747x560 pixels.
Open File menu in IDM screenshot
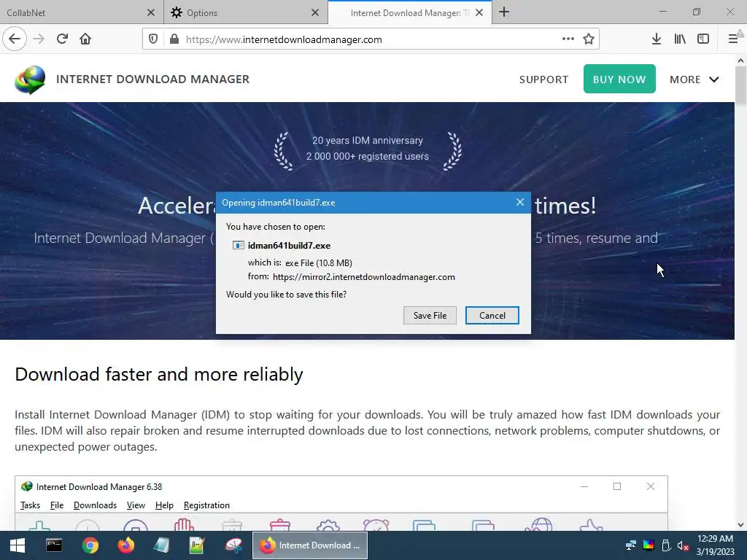tap(57, 505)
